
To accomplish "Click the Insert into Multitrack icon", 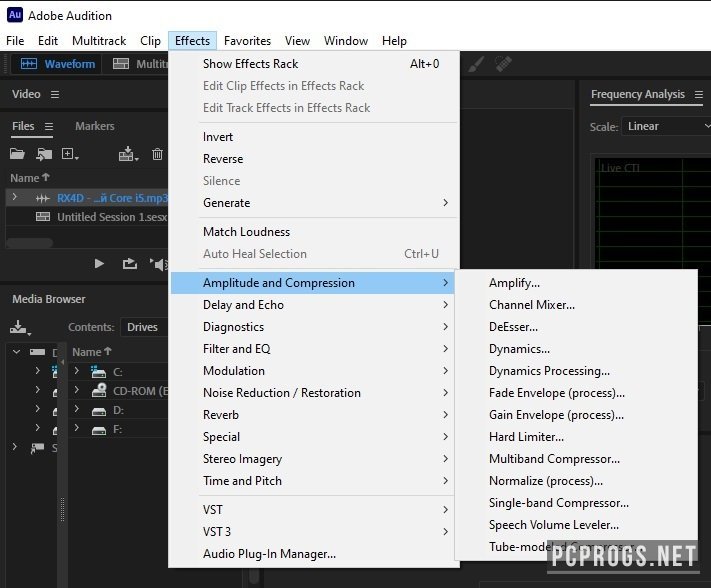I will [x=128, y=154].
